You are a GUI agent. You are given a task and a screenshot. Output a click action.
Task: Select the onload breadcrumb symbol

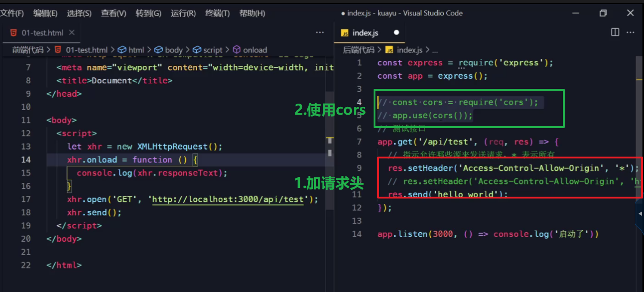pyautogui.click(x=255, y=50)
